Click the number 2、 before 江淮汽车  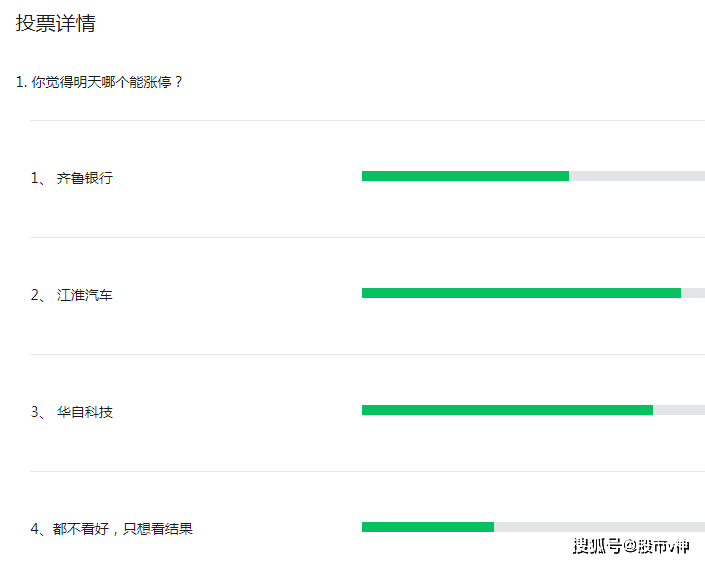(x=38, y=295)
